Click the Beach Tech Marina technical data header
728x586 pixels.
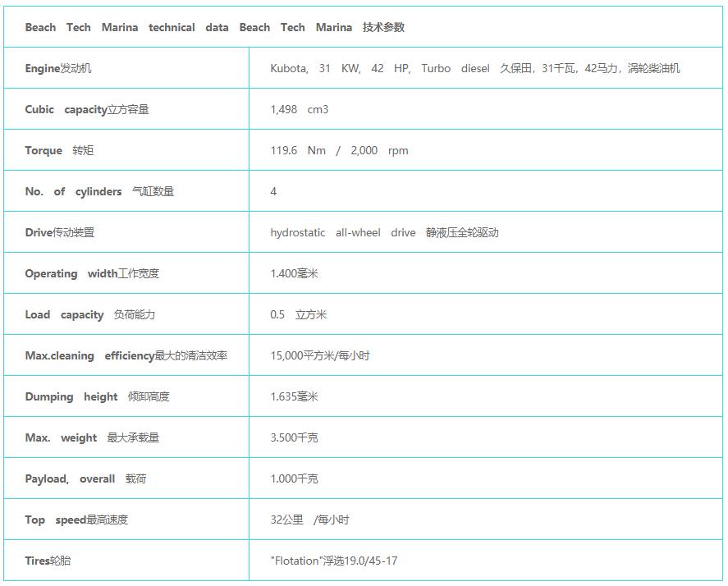[x=214, y=27]
